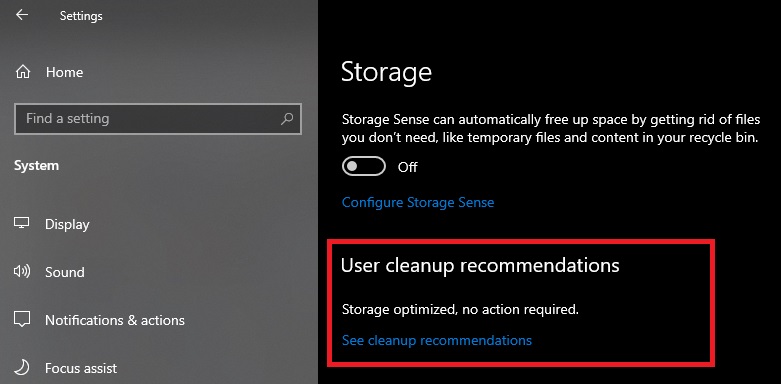Click the Notifications speech bubble icon
781x384 pixels.
22,319
